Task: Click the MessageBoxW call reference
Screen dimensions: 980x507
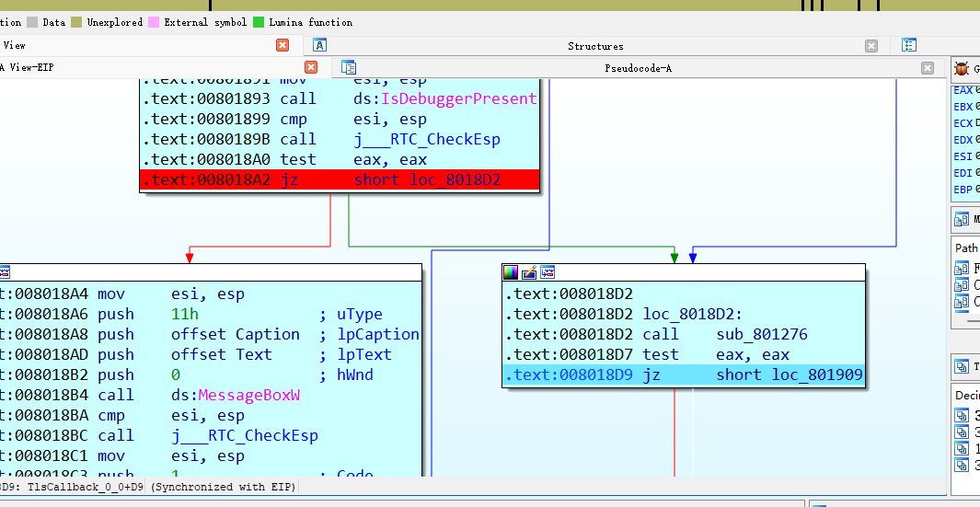Action: [x=248, y=396]
